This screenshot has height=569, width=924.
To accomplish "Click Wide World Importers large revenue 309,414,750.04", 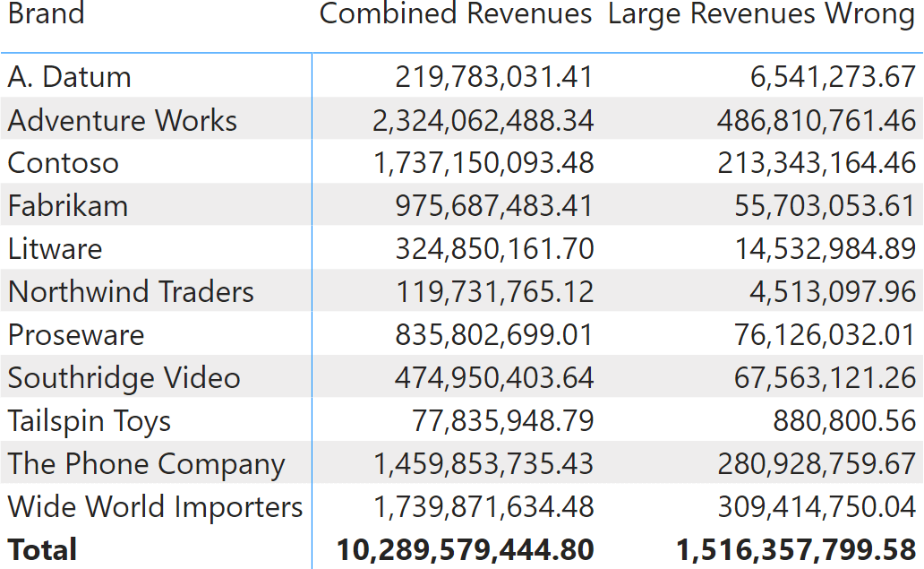I will click(x=817, y=507).
